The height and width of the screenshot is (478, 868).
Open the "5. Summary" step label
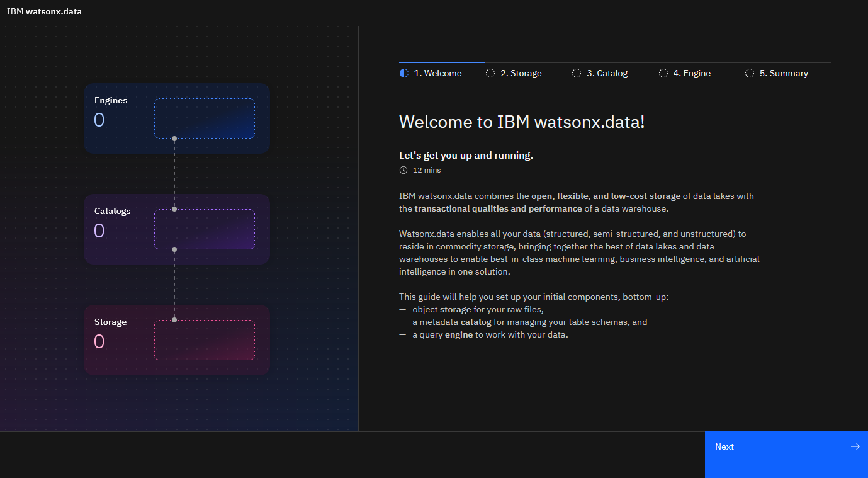pyautogui.click(x=784, y=74)
